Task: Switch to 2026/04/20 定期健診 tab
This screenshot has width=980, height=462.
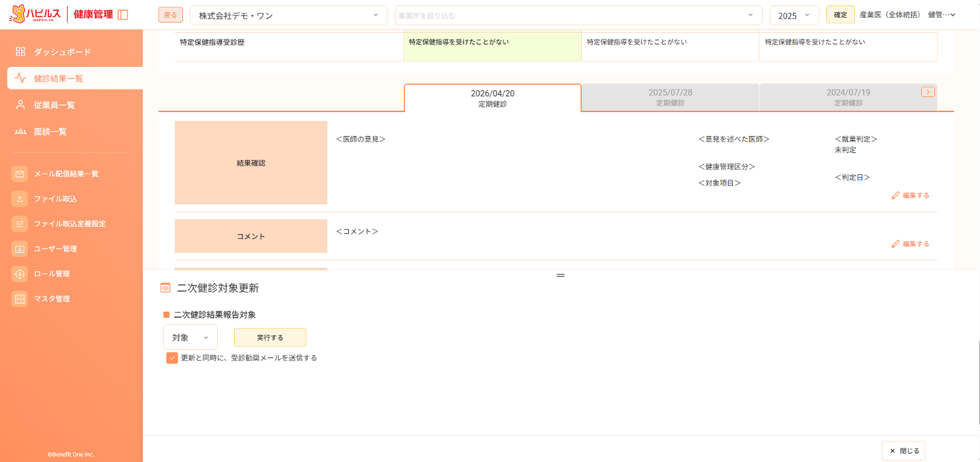Action: [x=492, y=98]
